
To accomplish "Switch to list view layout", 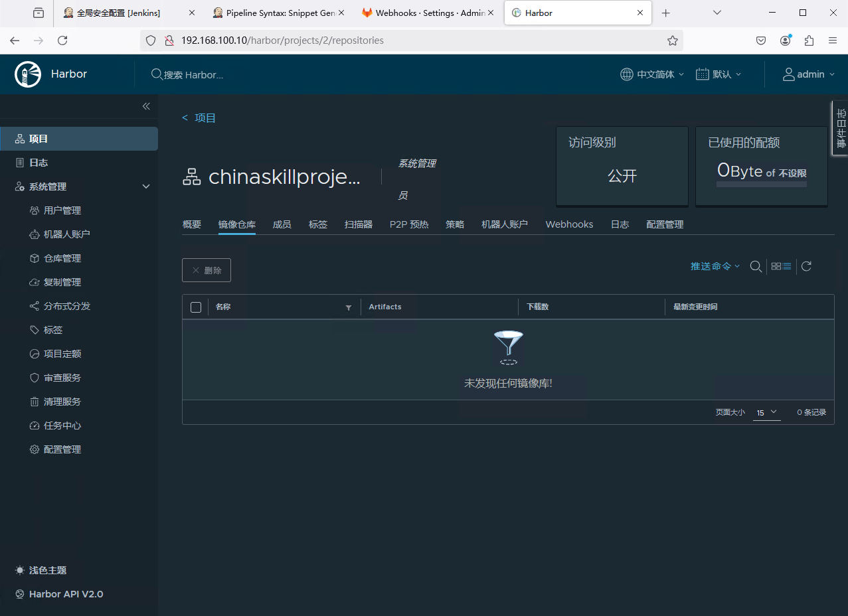I will click(x=787, y=266).
